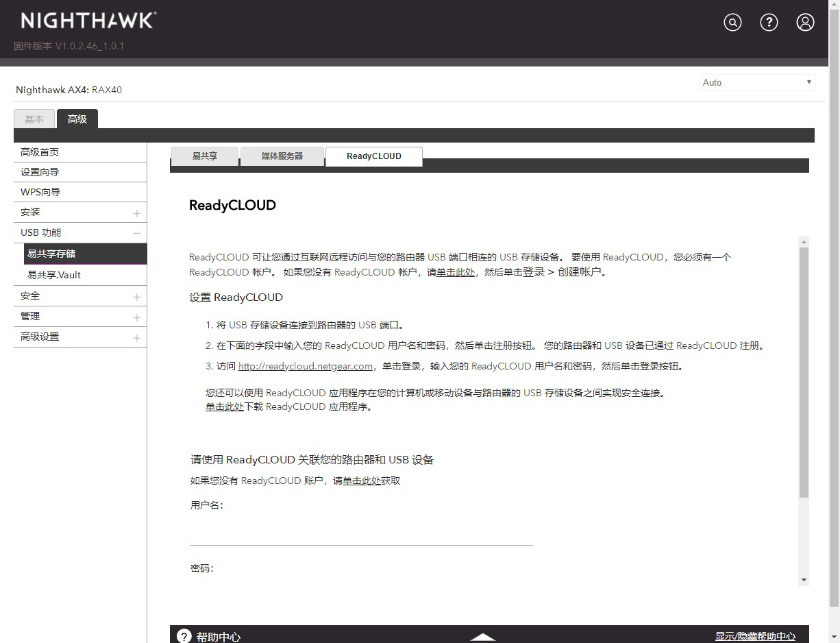This screenshot has width=840, height=643.
Task: Click 单击此处 link after 如果您没有 ReadyCLOUD 账户
Action: [362, 481]
